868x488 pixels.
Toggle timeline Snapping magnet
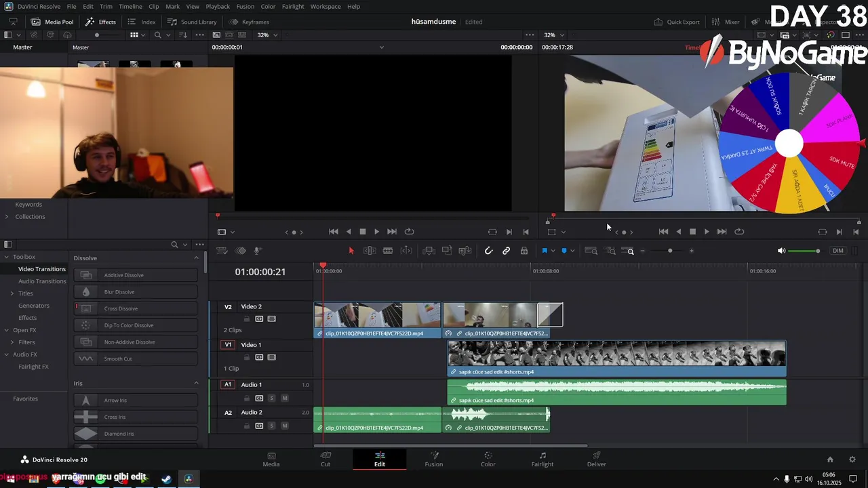tap(488, 251)
